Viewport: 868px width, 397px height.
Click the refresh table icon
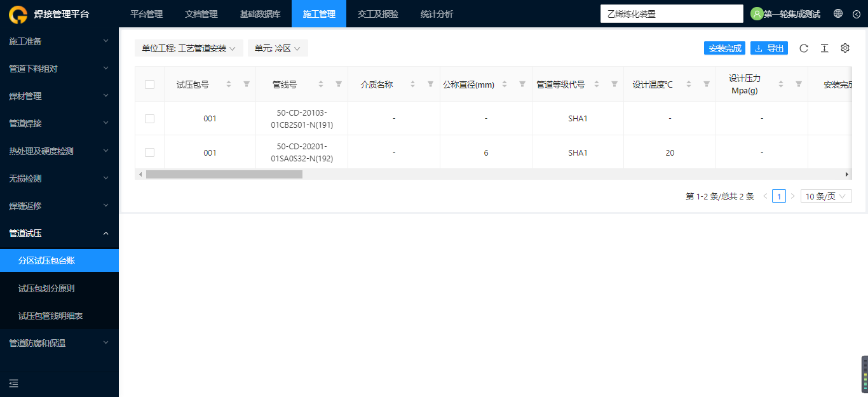tap(804, 48)
